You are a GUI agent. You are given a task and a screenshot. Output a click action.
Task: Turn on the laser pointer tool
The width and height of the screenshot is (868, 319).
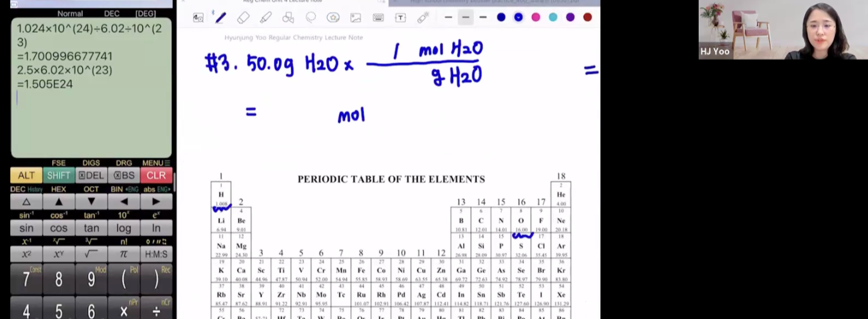click(423, 17)
